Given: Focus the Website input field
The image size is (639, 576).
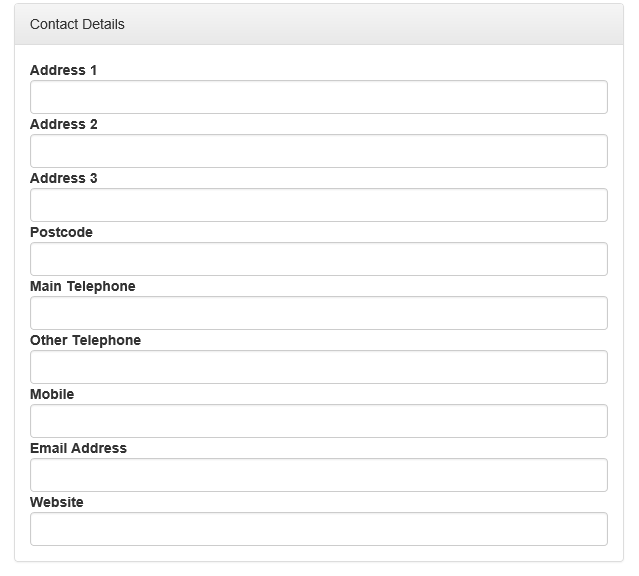Looking at the screenshot, I should (x=318, y=529).
